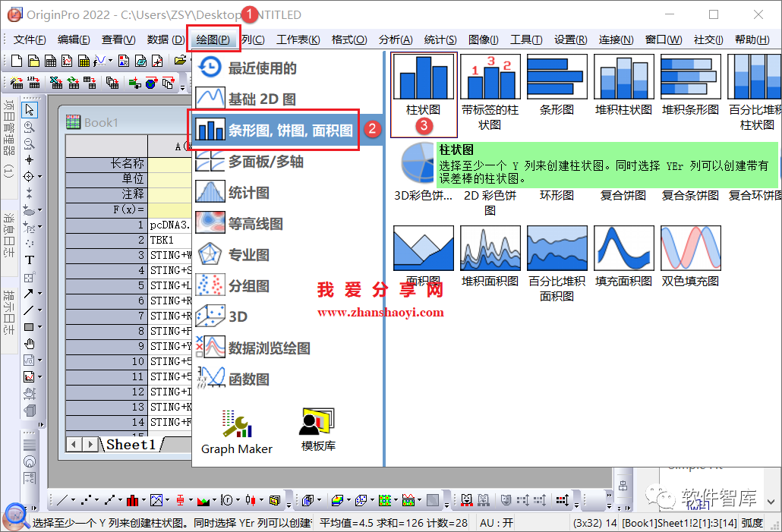Open the 分析(A) menu
Screen dimensions: 782x532
pyautogui.click(x=396, y=40)
